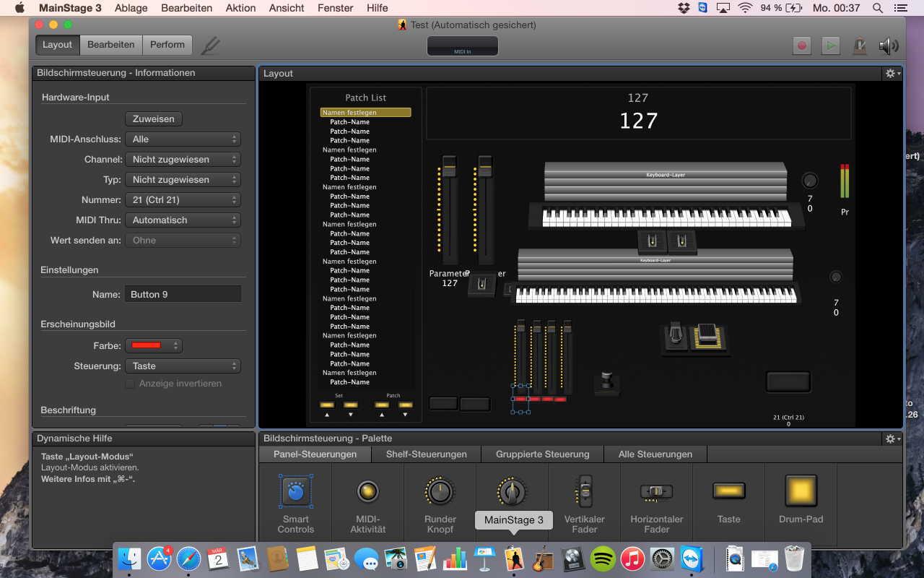This screenshot has height=578, width=924.
Task: Click the pen-shaped icon beside Perform
Action: coord(211,46)
